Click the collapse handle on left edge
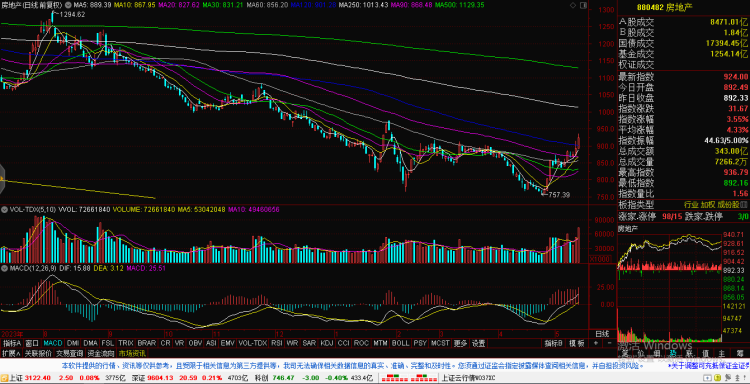This screenshot has width=750, height=384. tap(2, 178)
